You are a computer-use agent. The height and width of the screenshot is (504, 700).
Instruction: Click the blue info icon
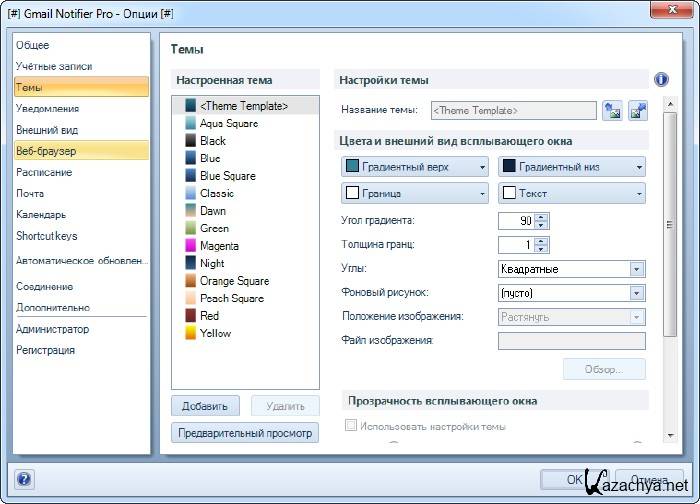click(661, 80)
